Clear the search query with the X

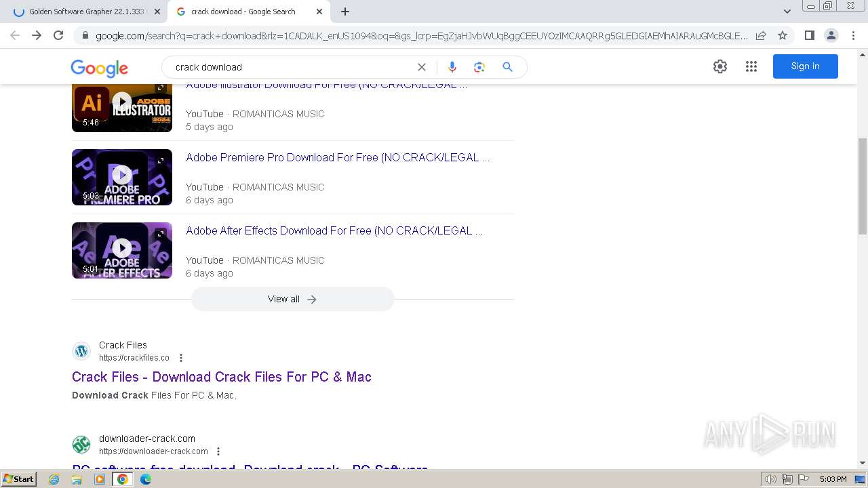422,67
